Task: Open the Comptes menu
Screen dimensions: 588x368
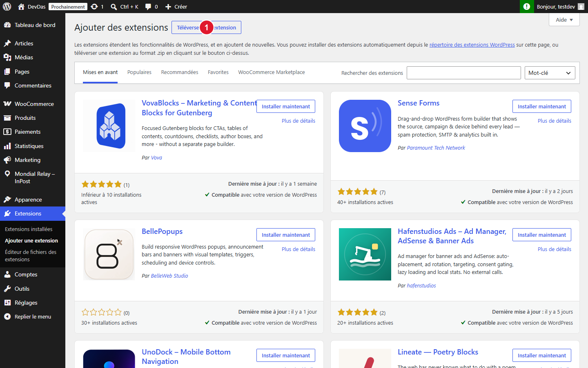Action: tap(33, 274)
